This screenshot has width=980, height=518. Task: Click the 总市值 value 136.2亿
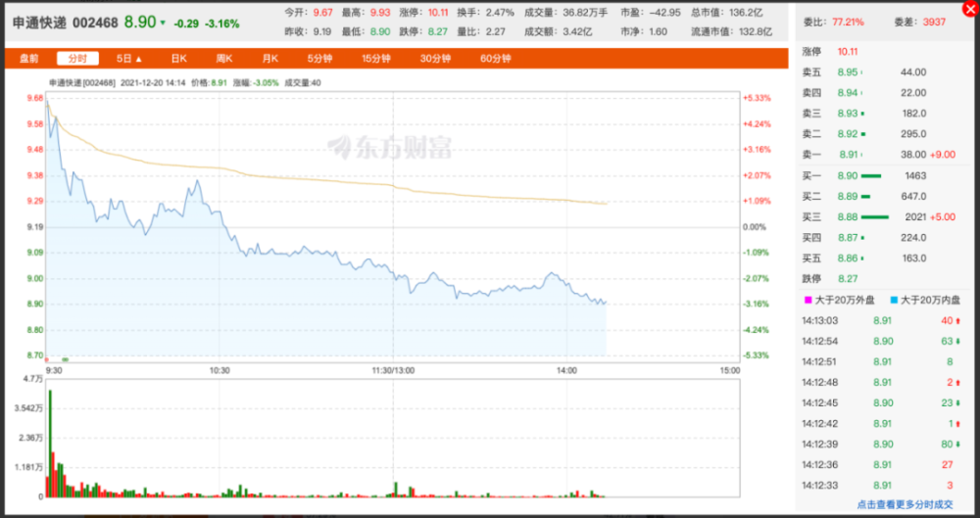[x=746, y=13]
